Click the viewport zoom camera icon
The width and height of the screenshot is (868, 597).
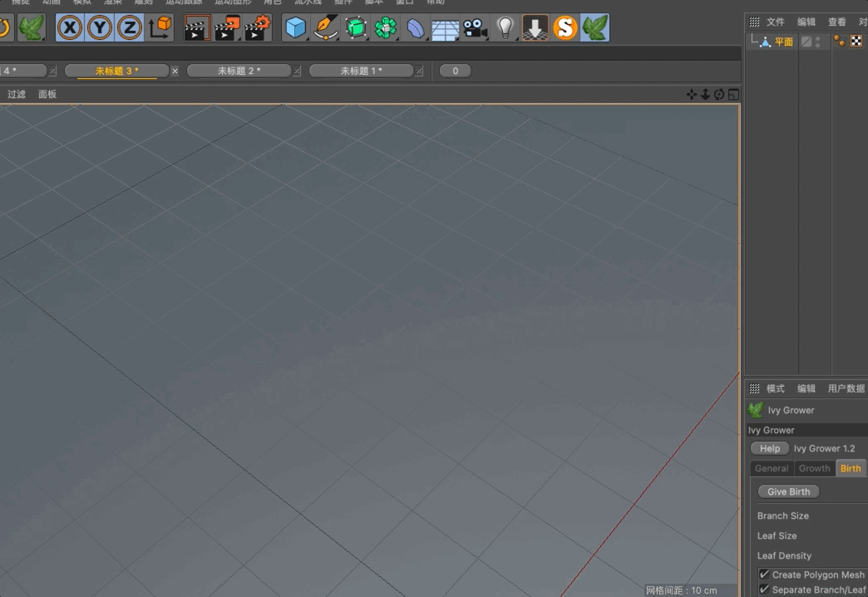705,95
